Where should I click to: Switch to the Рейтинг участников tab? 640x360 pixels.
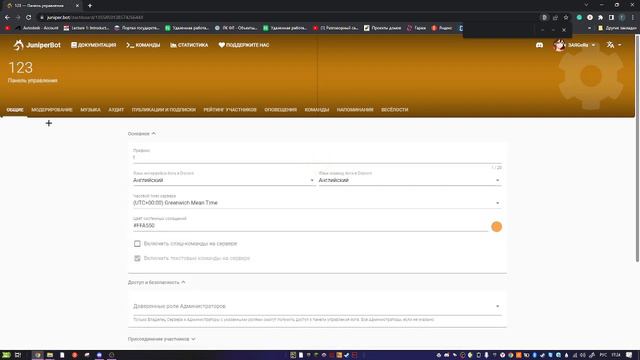coord(230,110)
